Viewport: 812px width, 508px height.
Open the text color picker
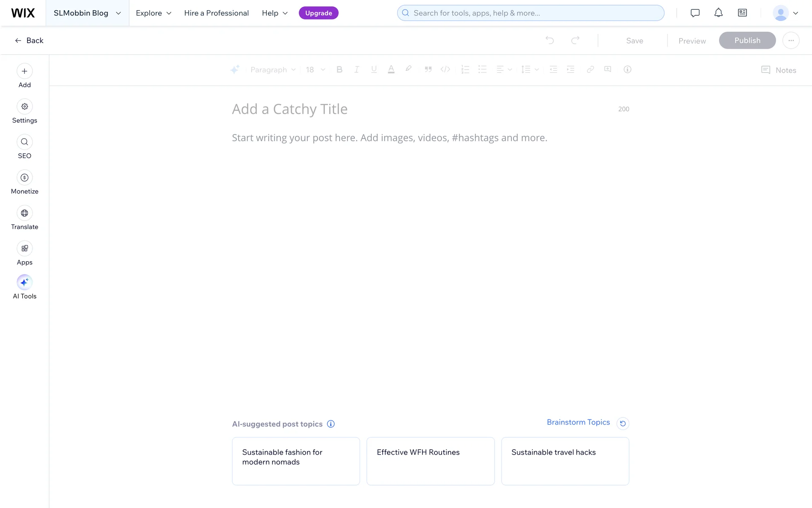coord(391,69)
